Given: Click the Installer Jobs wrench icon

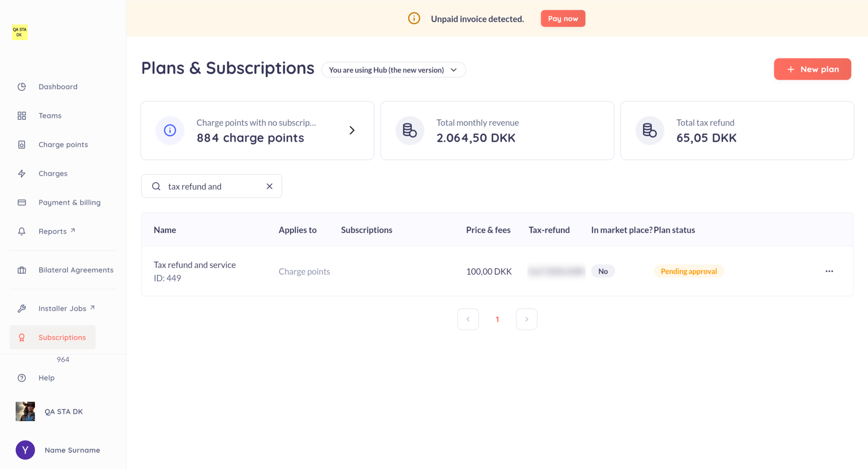Looking at the screenshot, I should tap(22, 308).
